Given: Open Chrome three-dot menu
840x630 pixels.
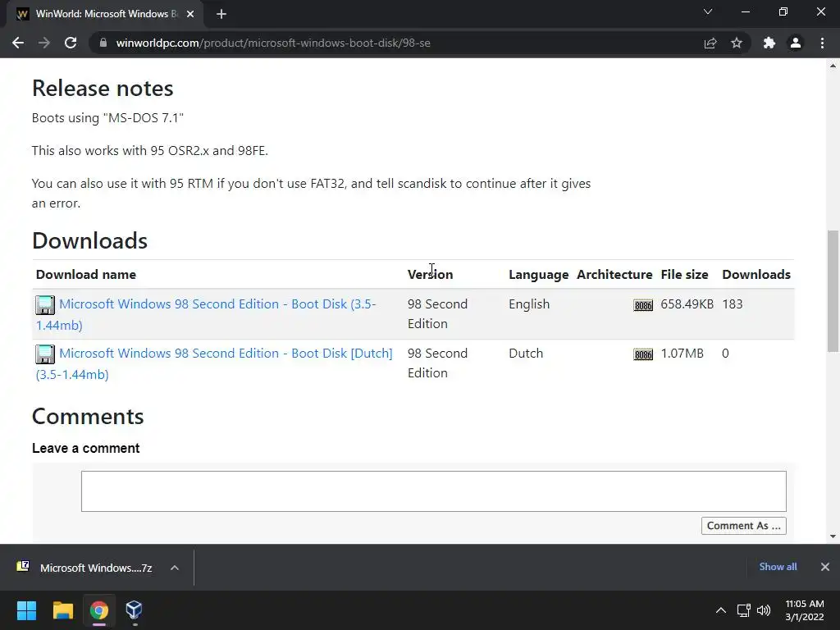Looking at the screenshot, I should [822, 43].
